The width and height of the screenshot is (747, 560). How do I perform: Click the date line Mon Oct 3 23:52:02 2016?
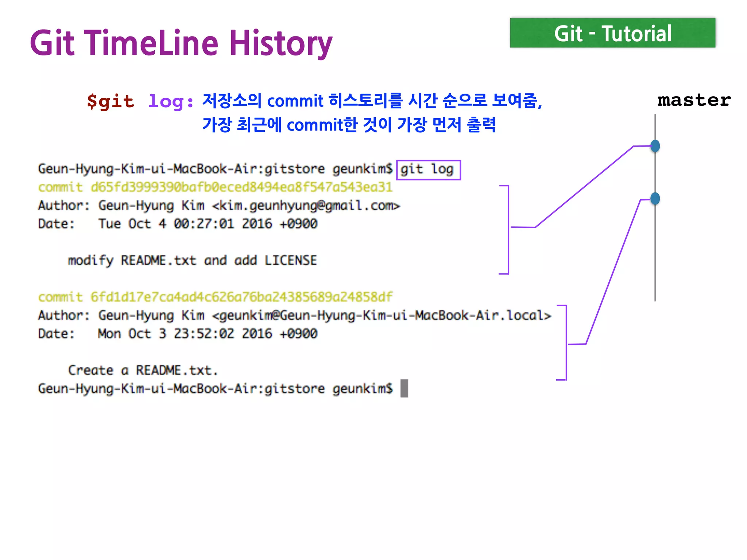point(178,334)
